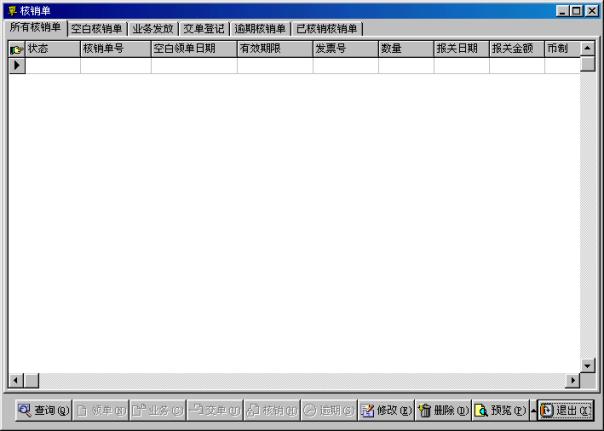Select the first row via its arrow indicator
This screenshot has height=431, width=604.
[17, 65]
